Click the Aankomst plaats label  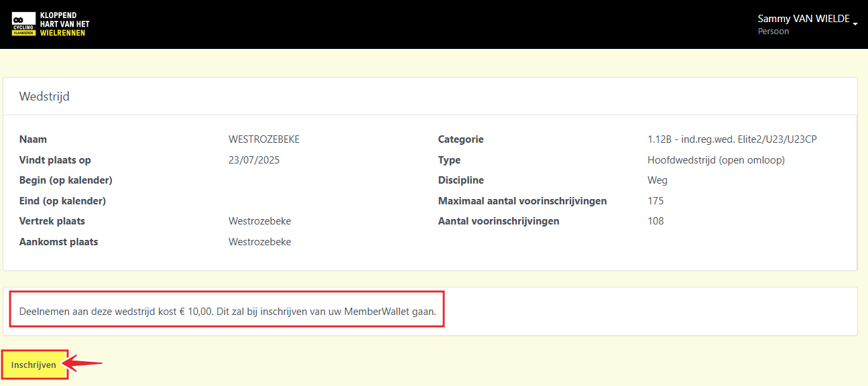coord(58,242)
